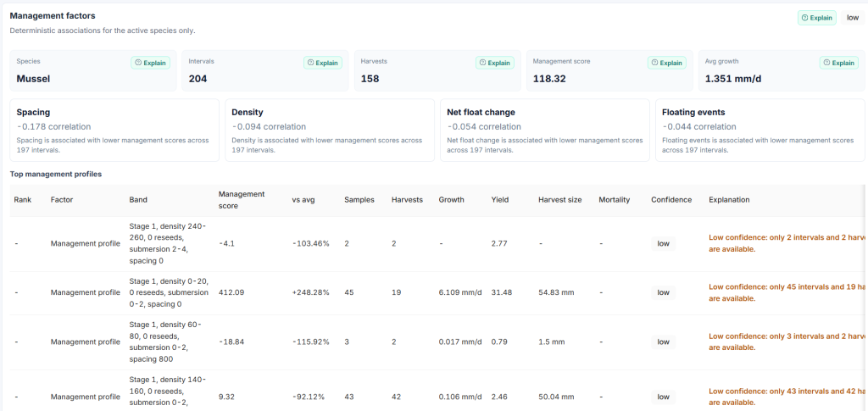Screen dimensions: 868x411
Task: Click harvest size 50.04 mm
Action: pos(556,397)
